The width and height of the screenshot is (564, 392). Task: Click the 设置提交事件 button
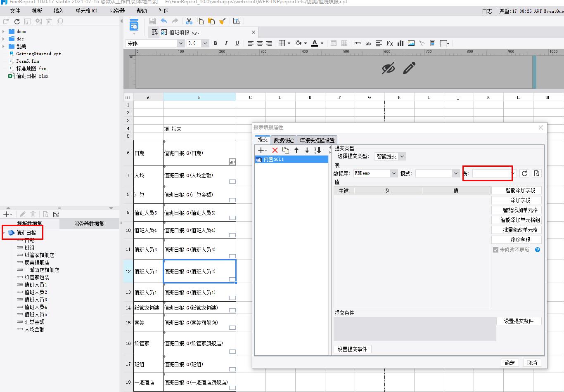[353, 349]
